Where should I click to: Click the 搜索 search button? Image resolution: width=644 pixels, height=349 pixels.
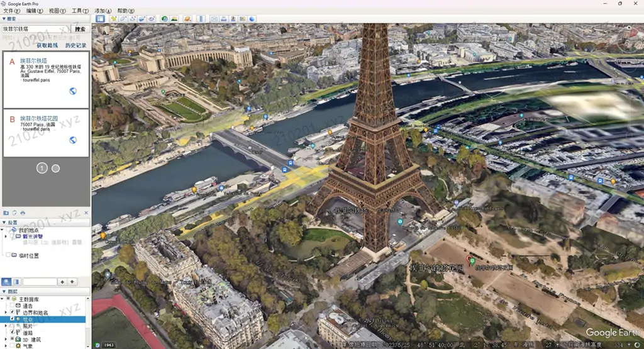80,29
